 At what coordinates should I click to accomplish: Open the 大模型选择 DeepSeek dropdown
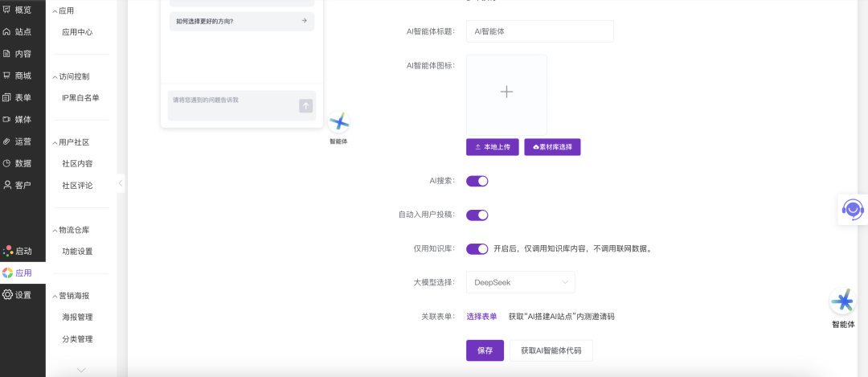click(x=520, y=282)
